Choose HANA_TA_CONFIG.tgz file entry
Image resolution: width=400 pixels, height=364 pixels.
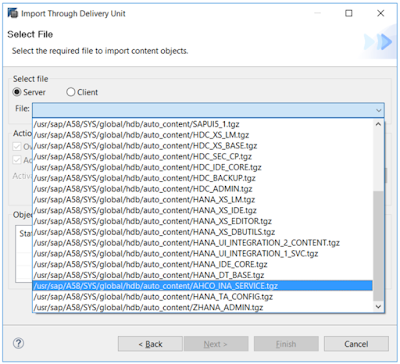[x=203, y=297]
